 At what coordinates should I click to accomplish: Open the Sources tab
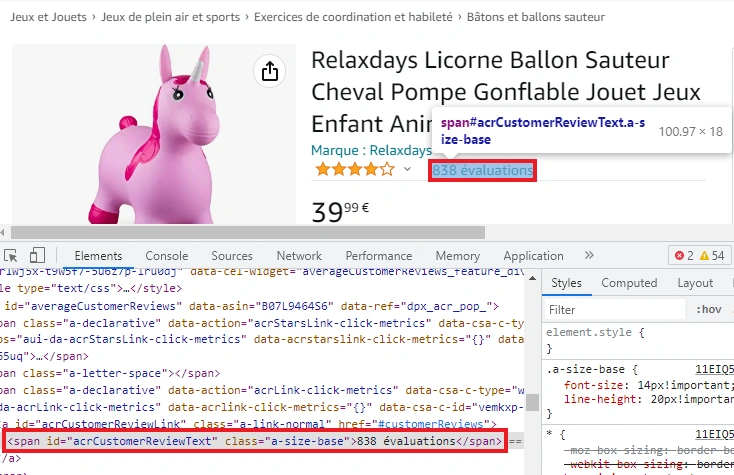tap(232, 256)
